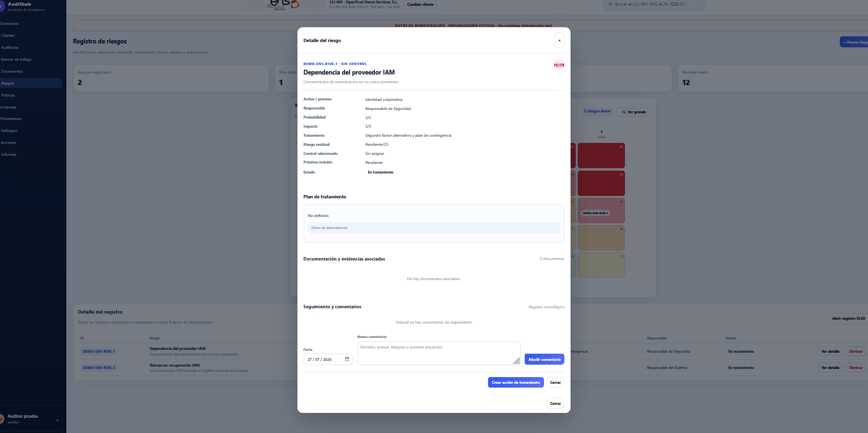The height and width of the screenshot is (433, 868).
Task: Focus the Nuevo comentario text area
Action: 439,353
